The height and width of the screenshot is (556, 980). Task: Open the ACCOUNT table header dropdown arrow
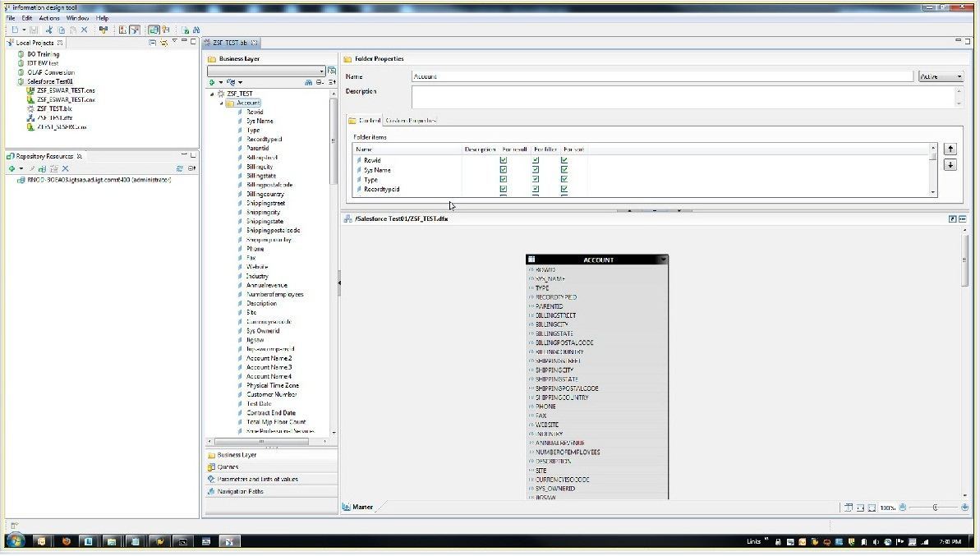[x=663, y=260]
